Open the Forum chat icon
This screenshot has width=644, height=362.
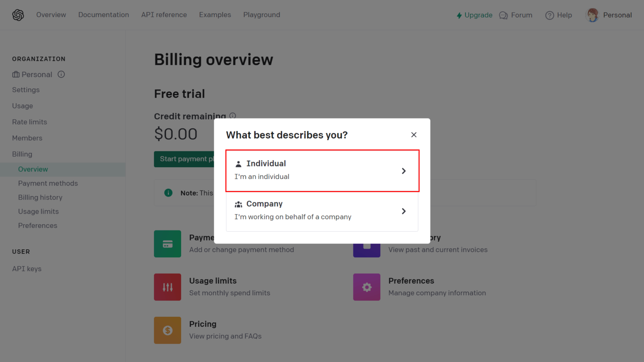pyautogui.click(x=504, y=15)
